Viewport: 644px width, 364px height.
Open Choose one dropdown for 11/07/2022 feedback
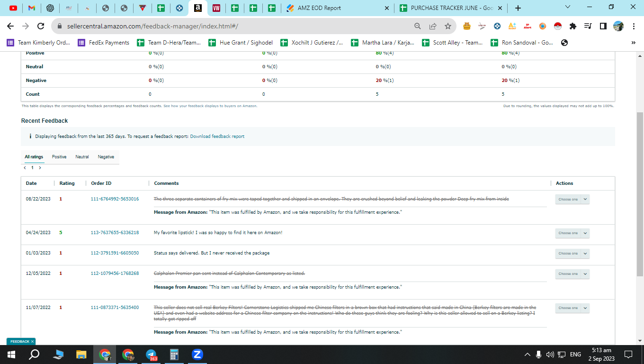(572, 308)
